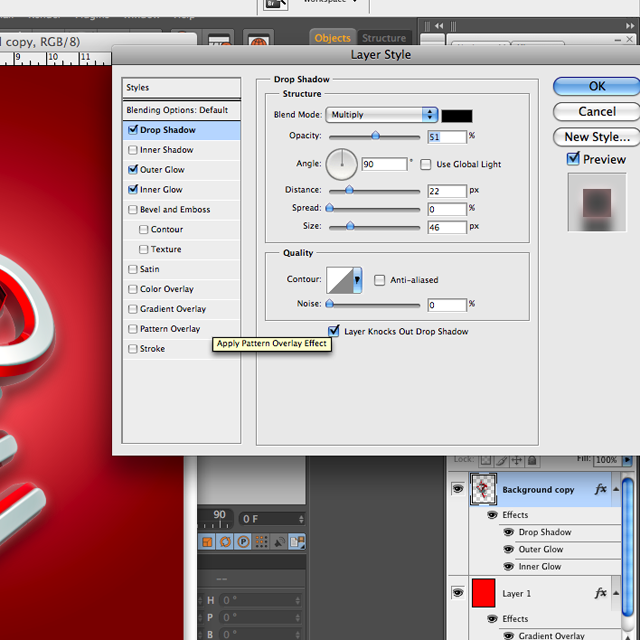Hide the Outer Glow effect in Layers panel
This screenshot has height=640, width=640.
pos(509,549)
